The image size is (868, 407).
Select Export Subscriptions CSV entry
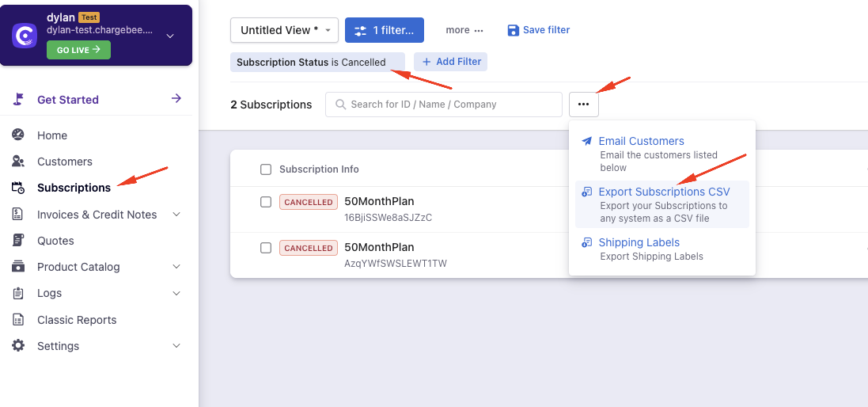pyautogui.click(x=662, y=204)
